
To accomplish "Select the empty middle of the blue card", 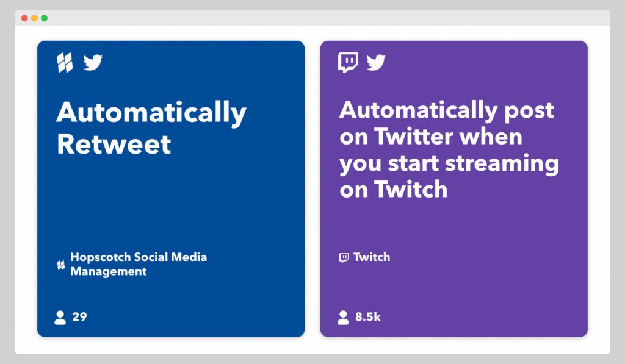I will 171,201.
